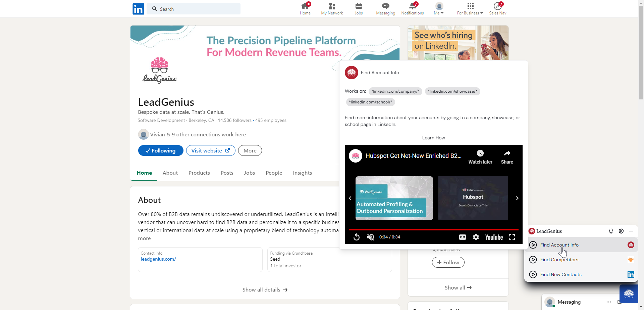Image resolution: width=644 pixels, height=310 pixels.
Task: Open LeadGenius panel settings gear
Action: point(621,231)
